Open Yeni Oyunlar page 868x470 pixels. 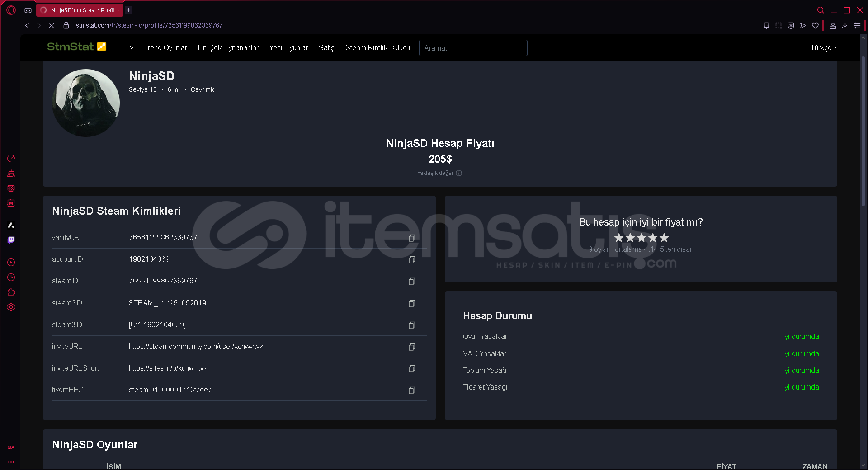coord(288,47)
